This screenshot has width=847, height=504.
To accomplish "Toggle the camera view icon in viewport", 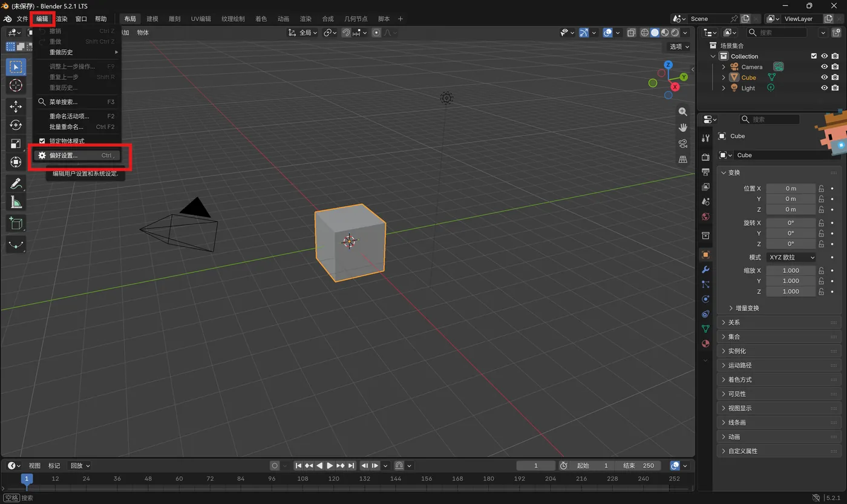I will 683,143.
